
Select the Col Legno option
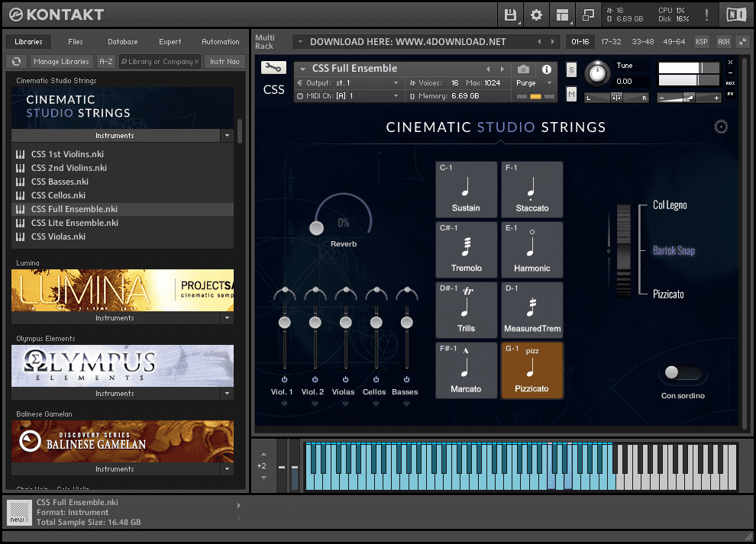point(670,204)
